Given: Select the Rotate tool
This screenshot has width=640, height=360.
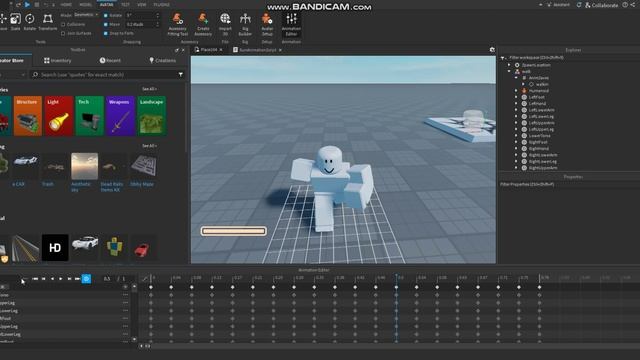Looking at the screenshot, I should click(x=30, y=22).
